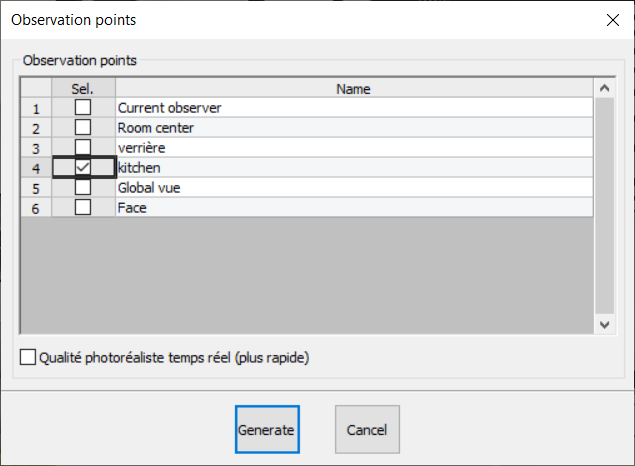Select the Global vue name cell

coord(353,187)
